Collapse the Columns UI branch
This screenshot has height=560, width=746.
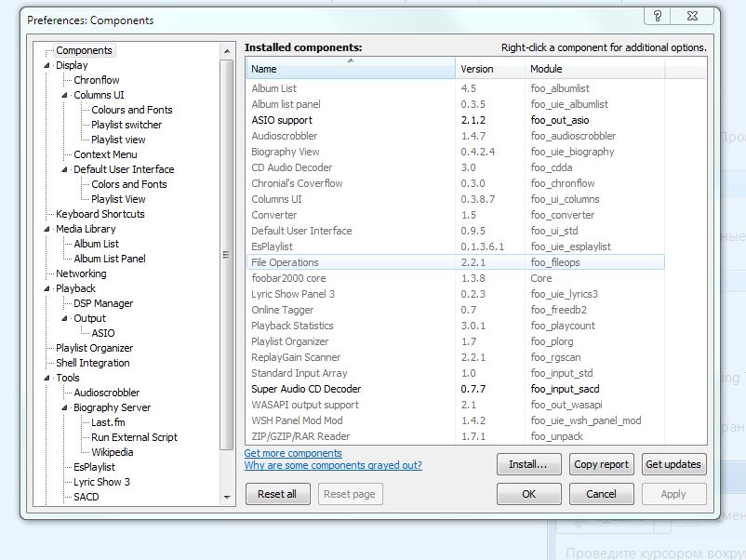(x=65, y=95)
